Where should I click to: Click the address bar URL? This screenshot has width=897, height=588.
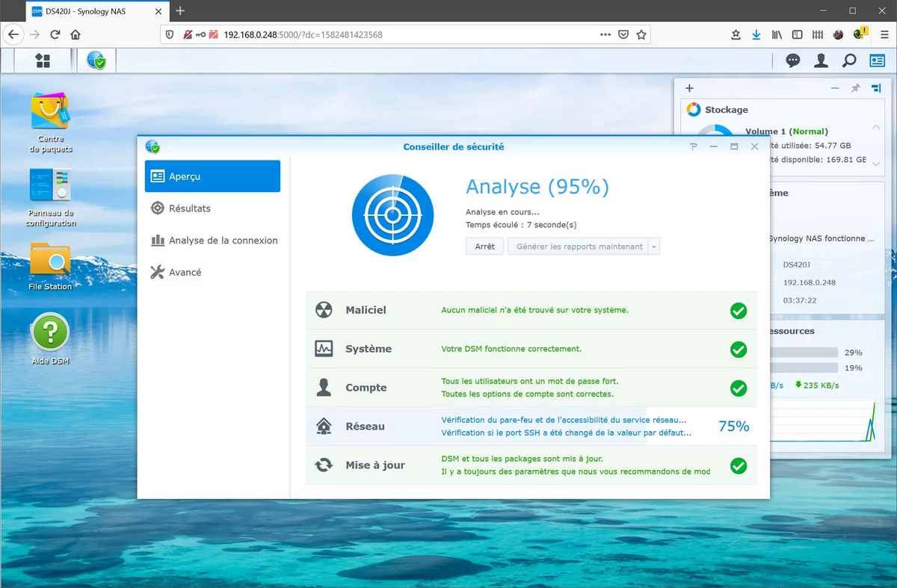tap(303, 34)
